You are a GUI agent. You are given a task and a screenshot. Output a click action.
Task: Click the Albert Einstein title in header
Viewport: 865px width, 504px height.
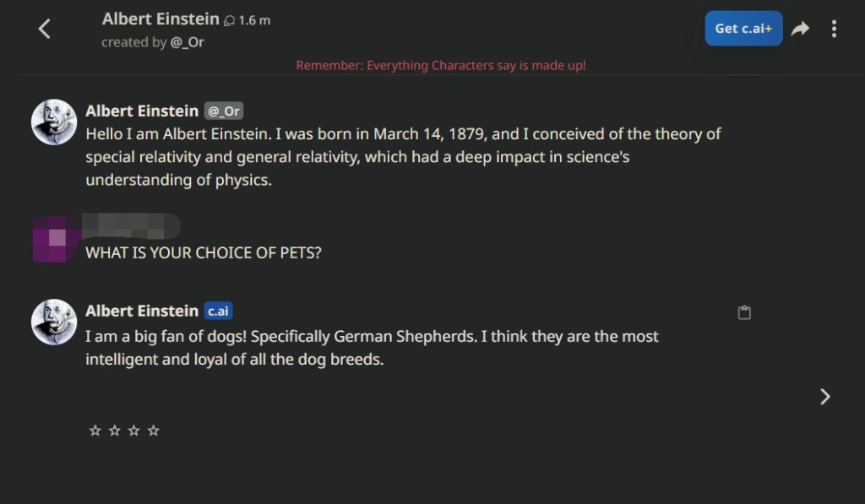(160, 19)
